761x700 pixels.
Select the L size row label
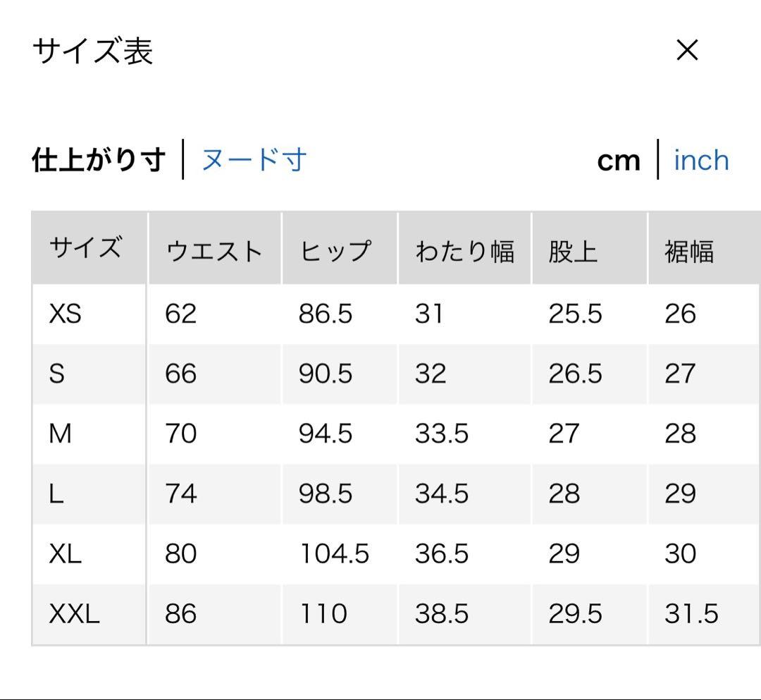[56, 493]
